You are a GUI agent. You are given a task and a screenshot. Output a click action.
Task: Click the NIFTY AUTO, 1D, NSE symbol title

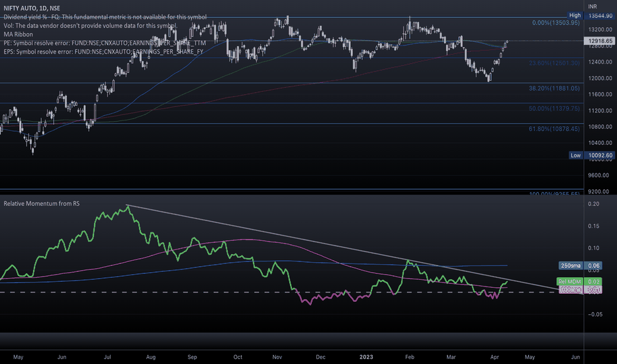(32, 8)
